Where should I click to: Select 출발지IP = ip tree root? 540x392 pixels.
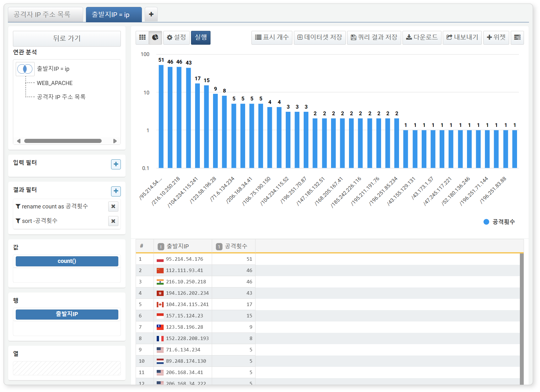[53, 69]
